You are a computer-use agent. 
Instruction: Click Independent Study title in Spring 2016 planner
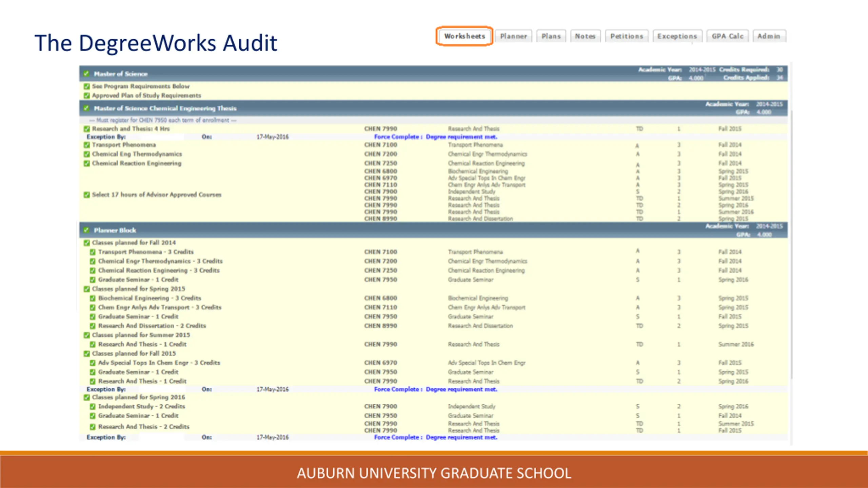[x=472, y=406]
